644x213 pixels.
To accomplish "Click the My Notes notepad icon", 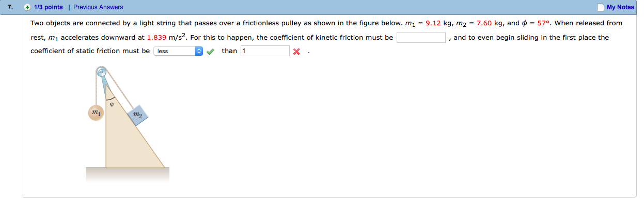I will coord(600,7).
